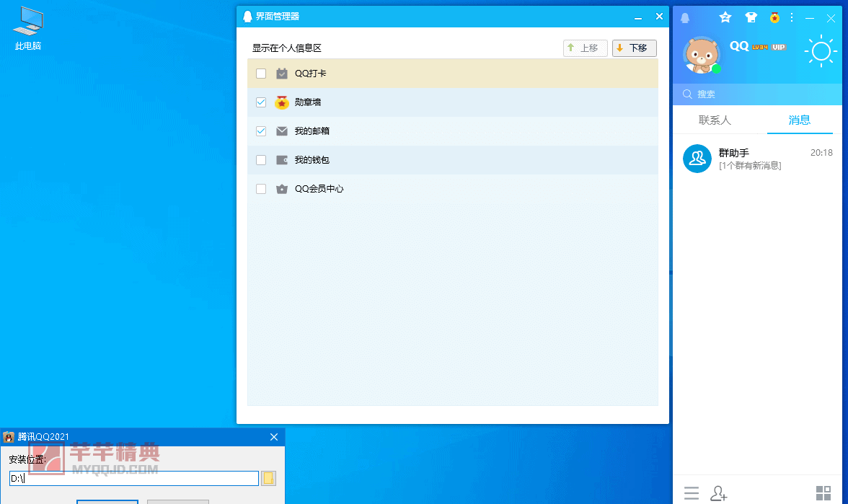Enable the 我的钱包 checkbox
The image size is (848, 504).
[x=261, y=160]
